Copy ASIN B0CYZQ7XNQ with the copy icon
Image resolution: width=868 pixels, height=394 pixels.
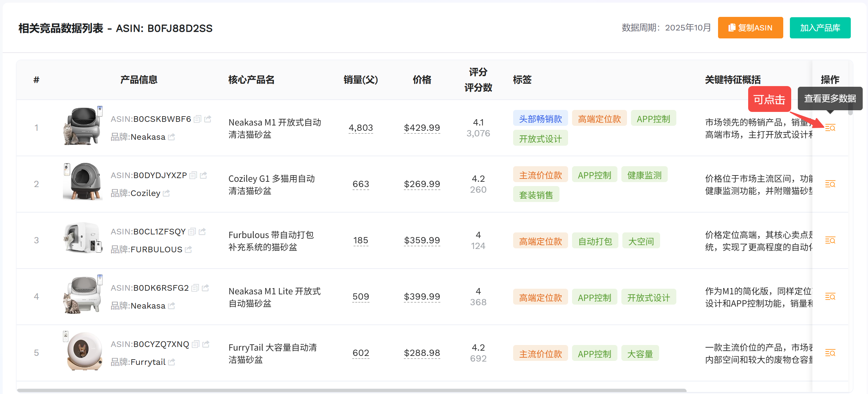tap(195, 344)
